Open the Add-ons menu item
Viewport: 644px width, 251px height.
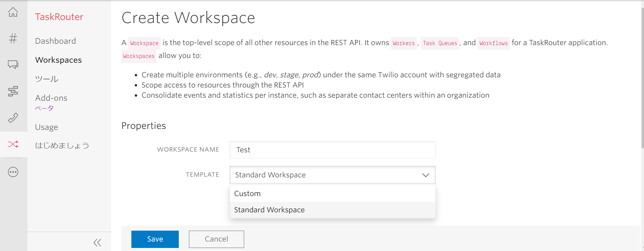[51, 98]
